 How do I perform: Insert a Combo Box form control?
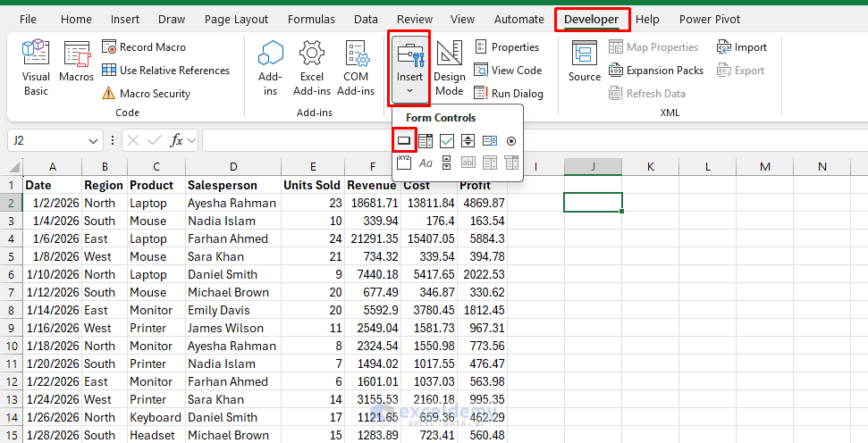[426, 141]
